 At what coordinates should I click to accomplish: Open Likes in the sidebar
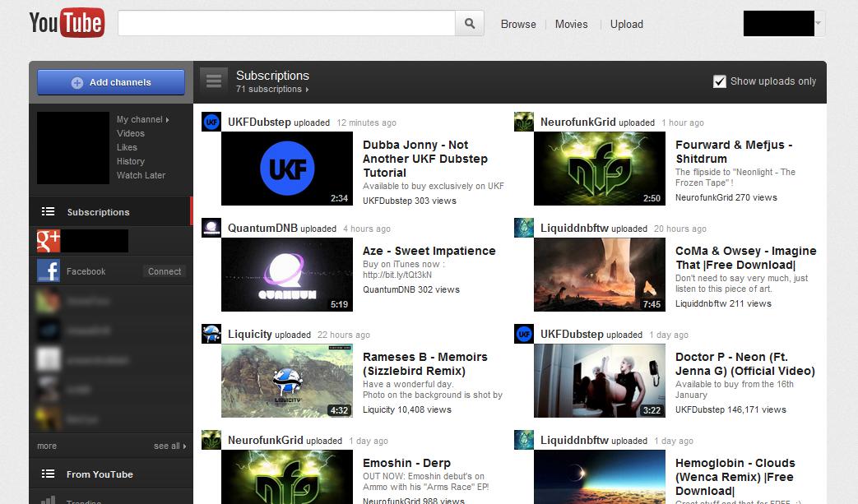click(127, 147)
